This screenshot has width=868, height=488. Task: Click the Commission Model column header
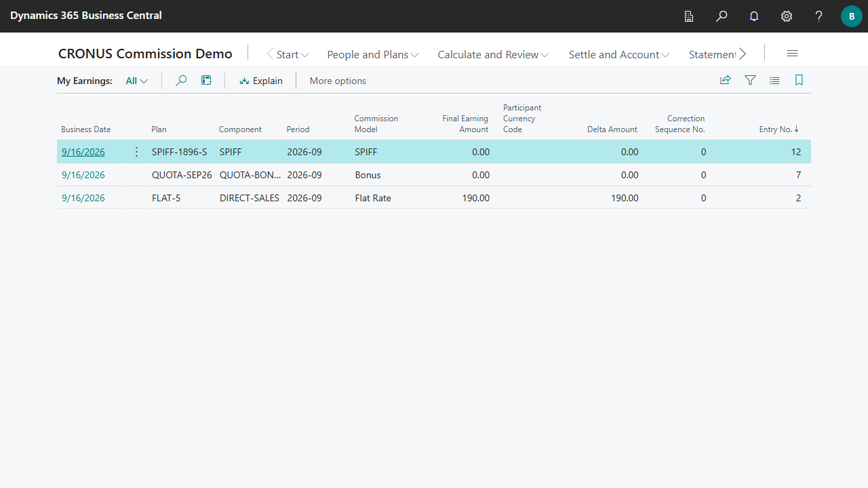click(x=376, y=124)
